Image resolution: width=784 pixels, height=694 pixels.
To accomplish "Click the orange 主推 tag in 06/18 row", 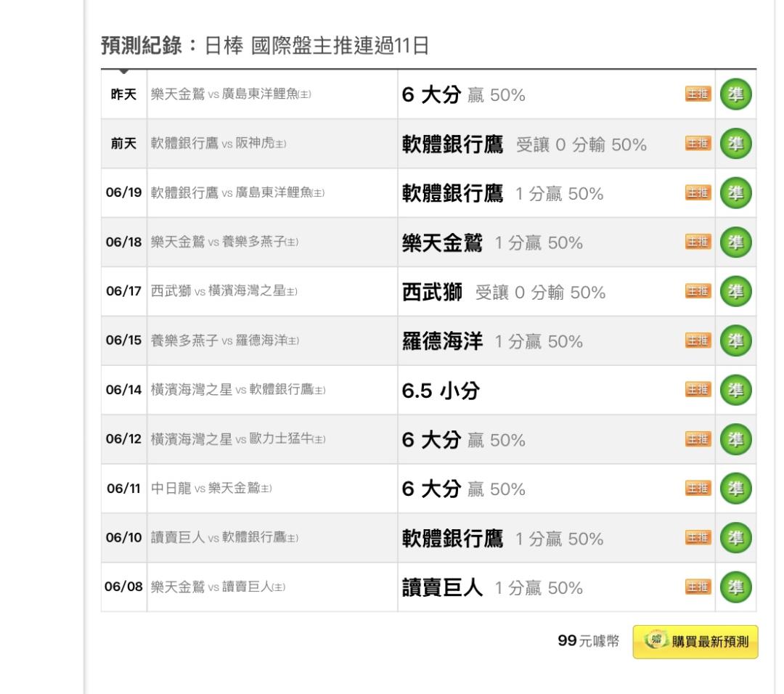I will [x=698, y=242].
